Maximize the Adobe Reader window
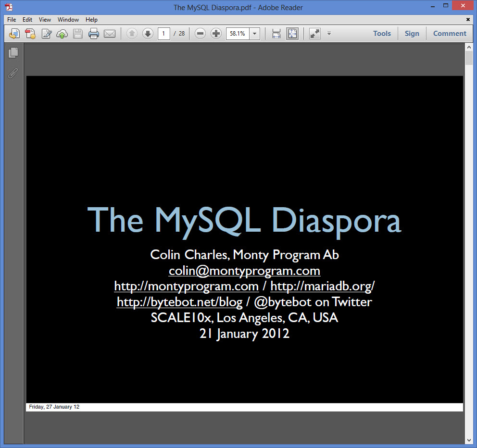The height and width of the screenshot is (448, 477). click(x=446, y=6)
